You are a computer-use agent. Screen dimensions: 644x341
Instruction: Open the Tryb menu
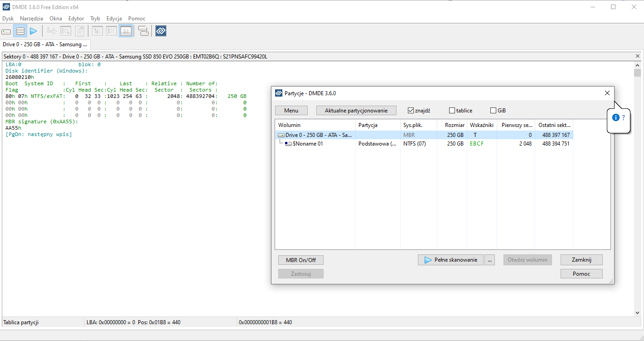[95, 19]
